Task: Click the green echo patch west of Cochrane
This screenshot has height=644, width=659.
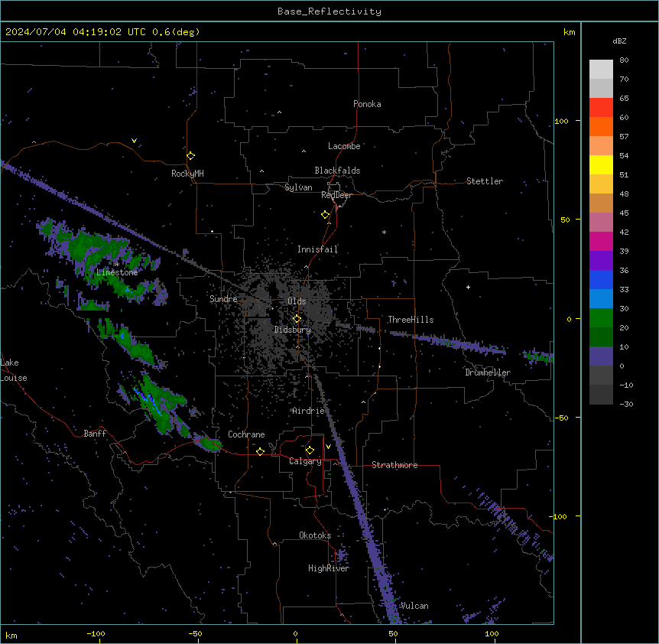Action: 209,444
